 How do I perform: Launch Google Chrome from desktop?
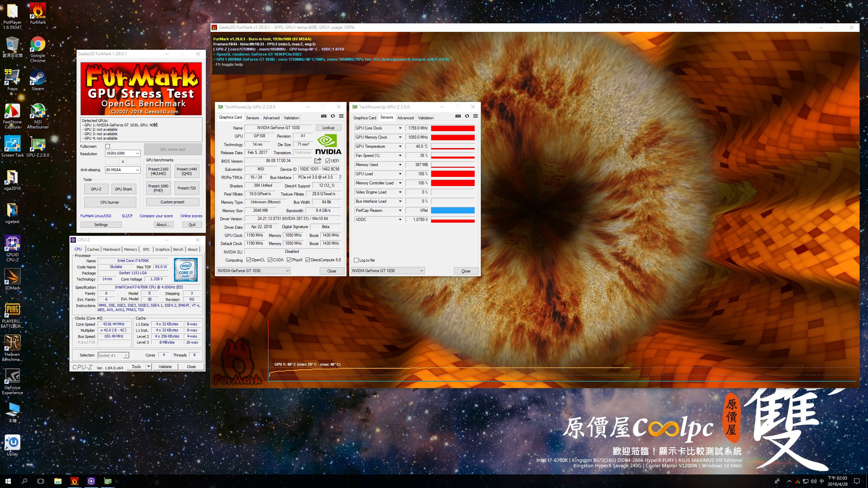tap(38, 49)
